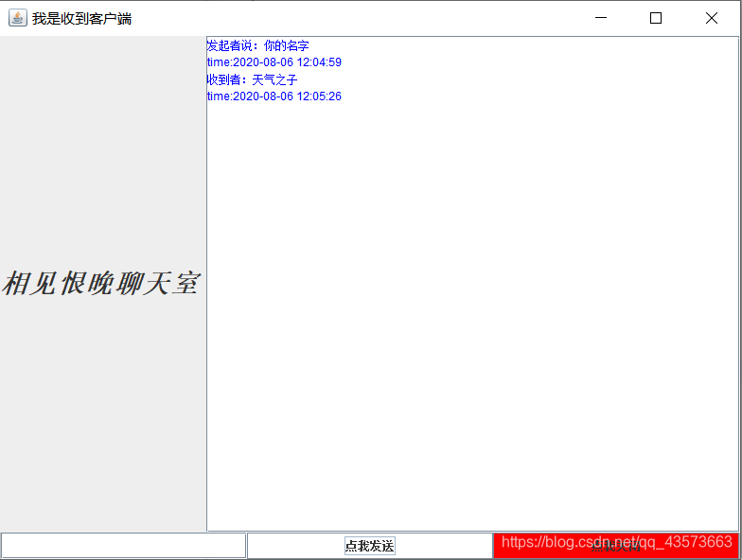Click inside the chat history text area
Image resolution: width=742 pixels, height=560 pixels.
(473, 284)
